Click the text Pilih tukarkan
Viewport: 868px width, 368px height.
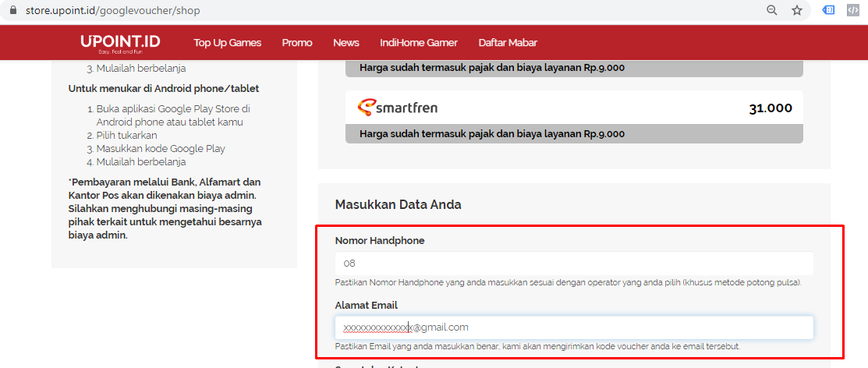127,136
